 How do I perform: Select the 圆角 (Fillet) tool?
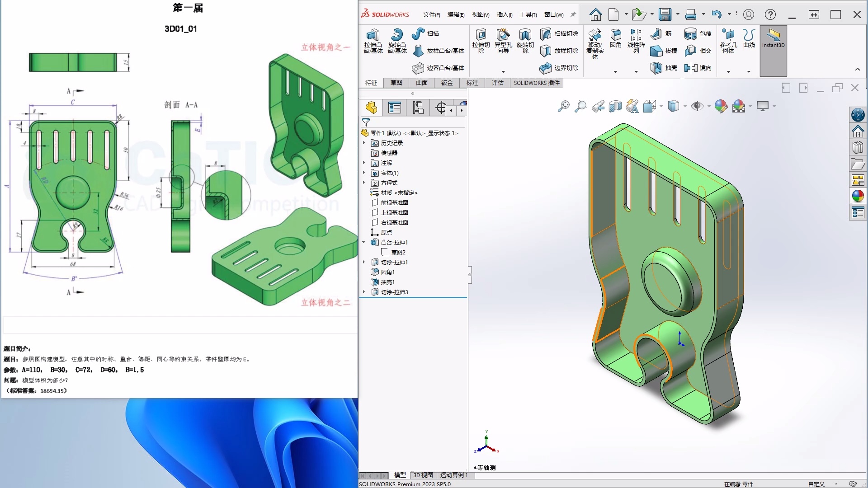pos(615,41)
